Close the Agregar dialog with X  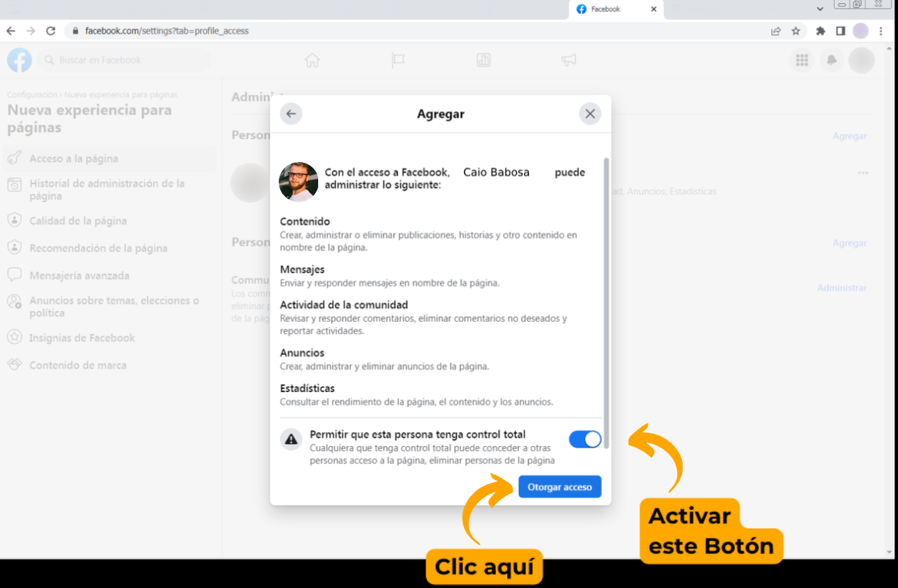click(x=590, y=114)
